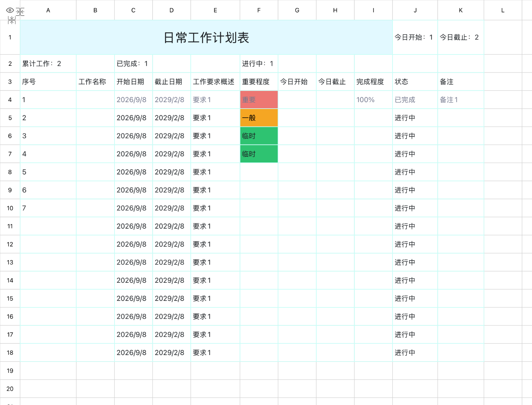Click the title cell 日常工作计划表
532x405 pixels.
206,37
